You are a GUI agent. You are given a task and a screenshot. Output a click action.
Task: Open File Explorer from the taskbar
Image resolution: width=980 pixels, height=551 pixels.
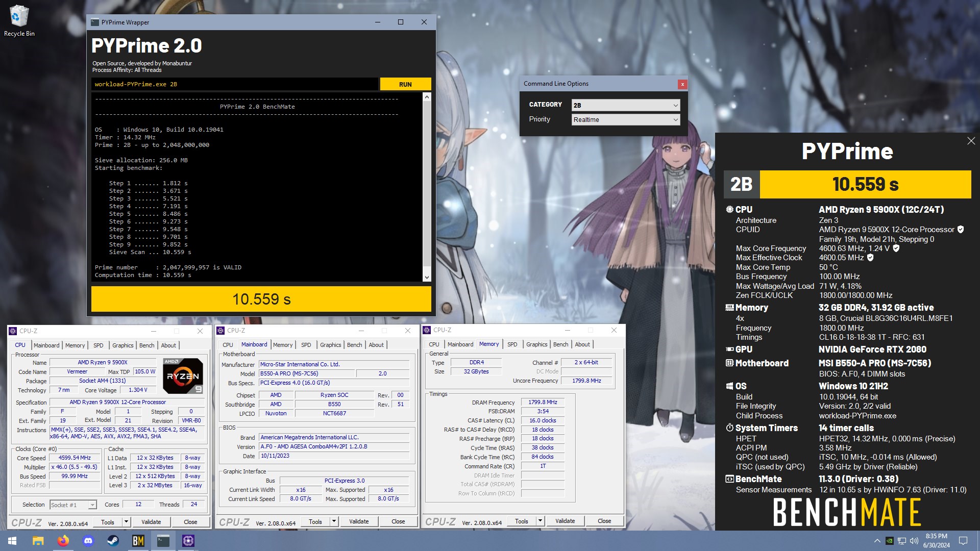pos(38,541)
